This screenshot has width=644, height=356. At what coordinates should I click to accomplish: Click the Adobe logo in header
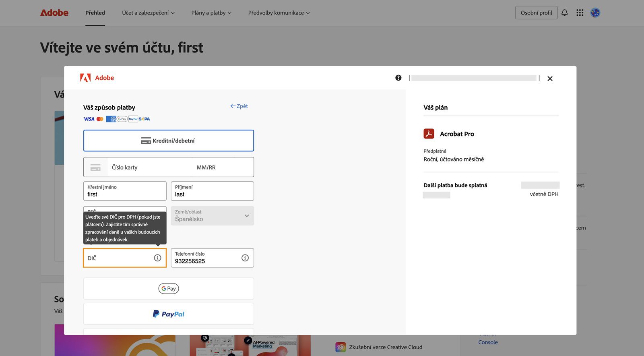[54, 13]
